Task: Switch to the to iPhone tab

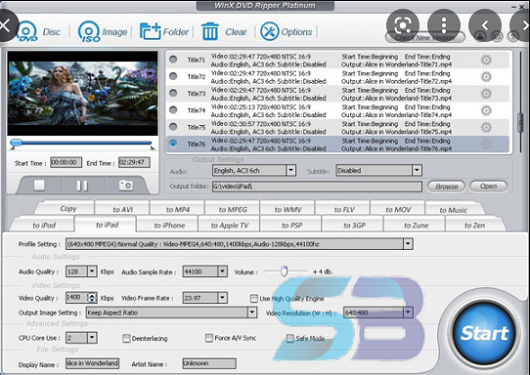Action: coord(169,225)
